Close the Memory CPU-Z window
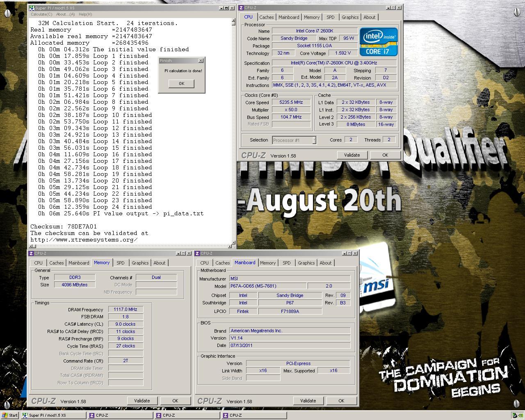 point(189,253)
